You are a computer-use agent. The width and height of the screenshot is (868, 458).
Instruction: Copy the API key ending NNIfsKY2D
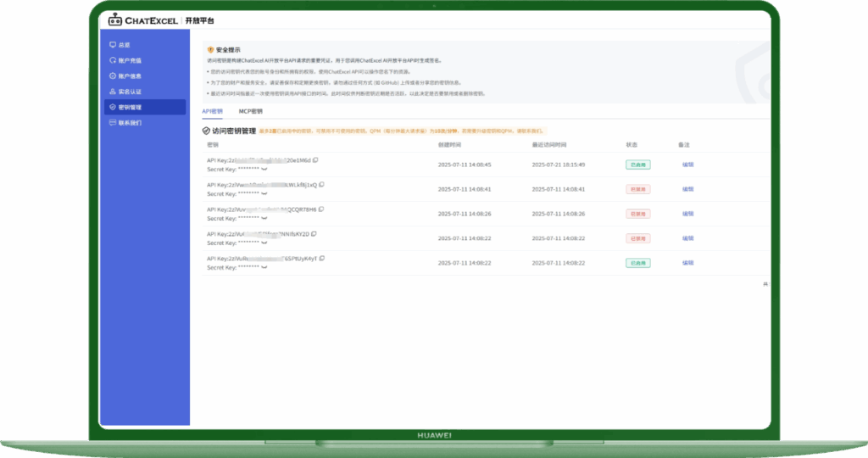[314, 234]
